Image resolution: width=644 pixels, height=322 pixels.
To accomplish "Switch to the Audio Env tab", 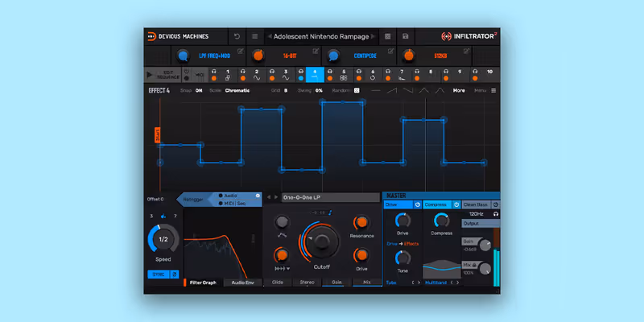I will pos(243,283).
